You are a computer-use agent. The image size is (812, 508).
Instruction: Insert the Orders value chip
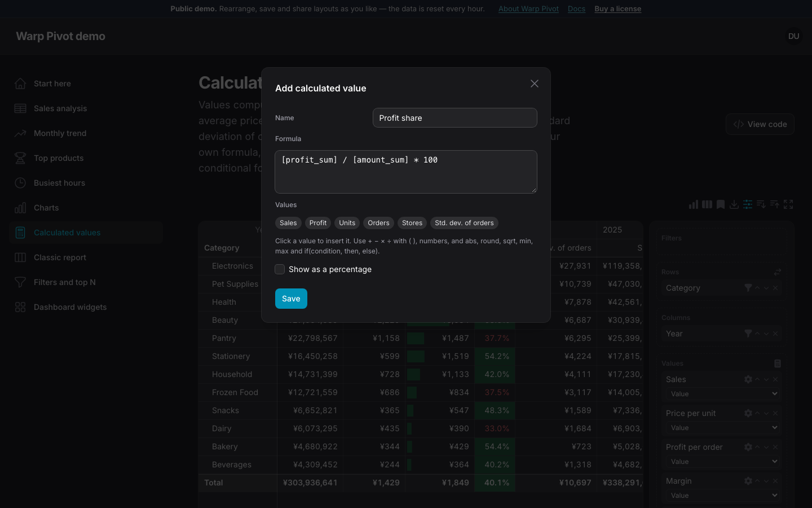point(378,223)
